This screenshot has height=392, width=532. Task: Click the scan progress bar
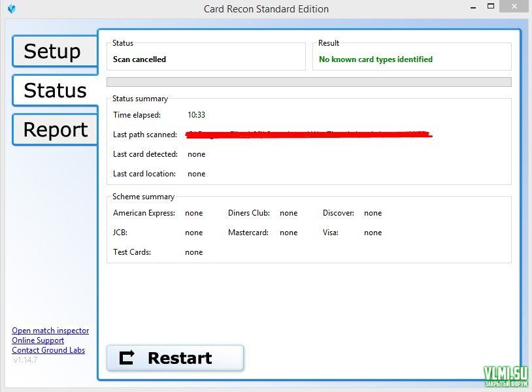308,82
